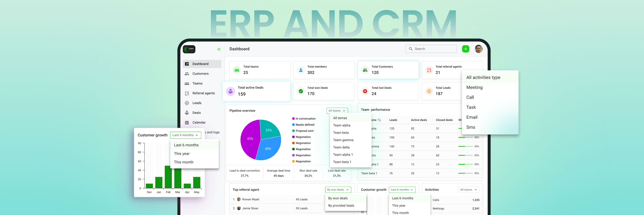Click the Total teams card icon
The height and width of the screenshot is (215, 644).
(x=237, y=70)
